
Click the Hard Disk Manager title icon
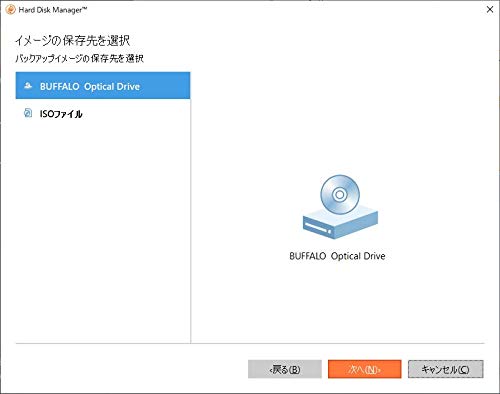click(11, 10)
